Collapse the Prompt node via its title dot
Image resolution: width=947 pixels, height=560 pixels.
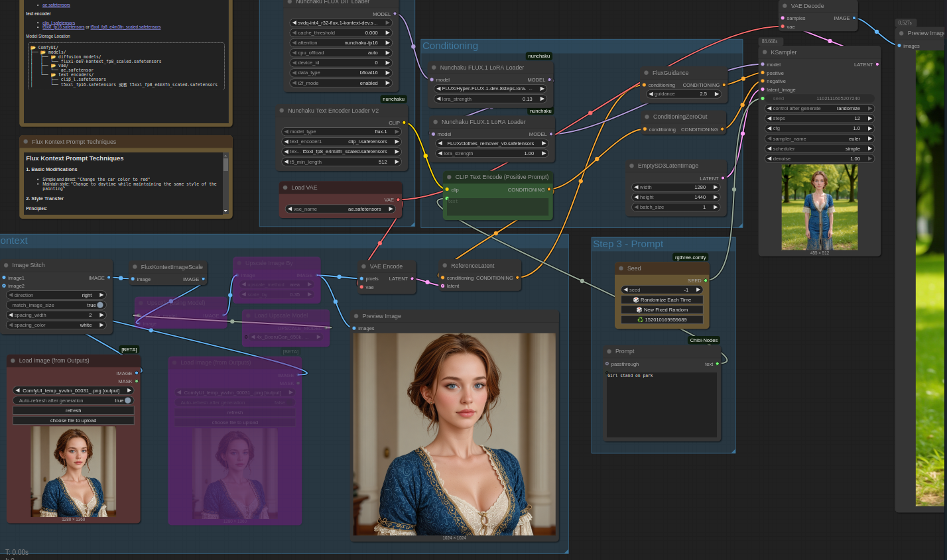tap(609, 351)
